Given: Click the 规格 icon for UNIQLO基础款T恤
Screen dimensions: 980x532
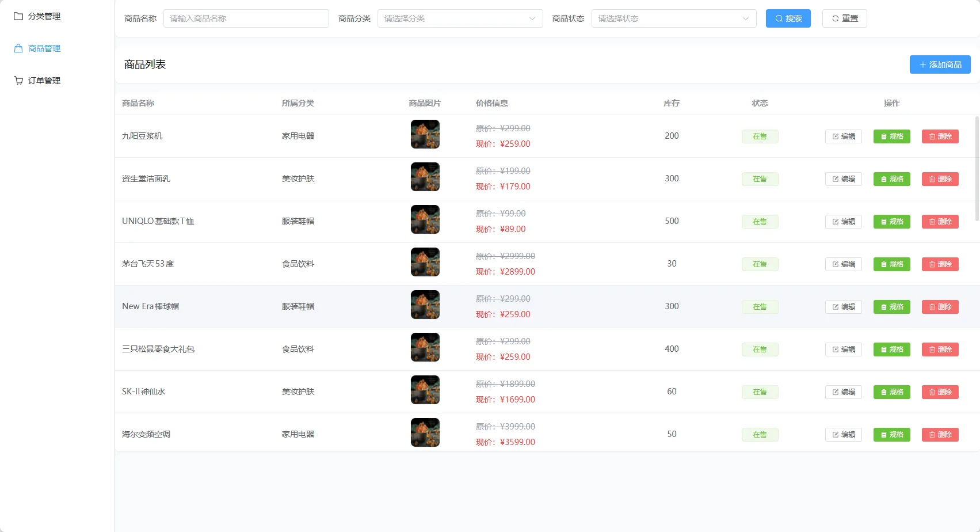Looking at the screenshot, I should [883, 222].
